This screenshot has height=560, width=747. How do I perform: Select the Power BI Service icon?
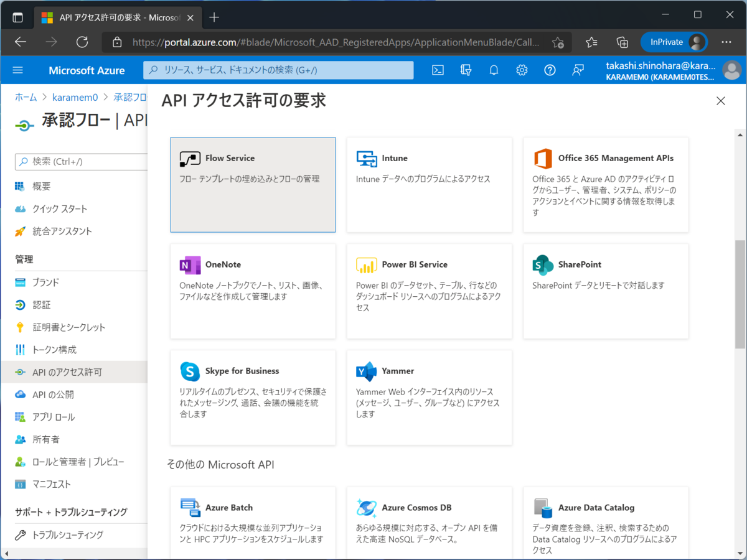(367, 265)
